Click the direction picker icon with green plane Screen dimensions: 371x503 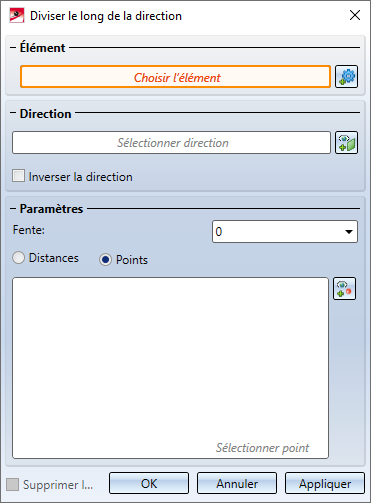(346, 142)
